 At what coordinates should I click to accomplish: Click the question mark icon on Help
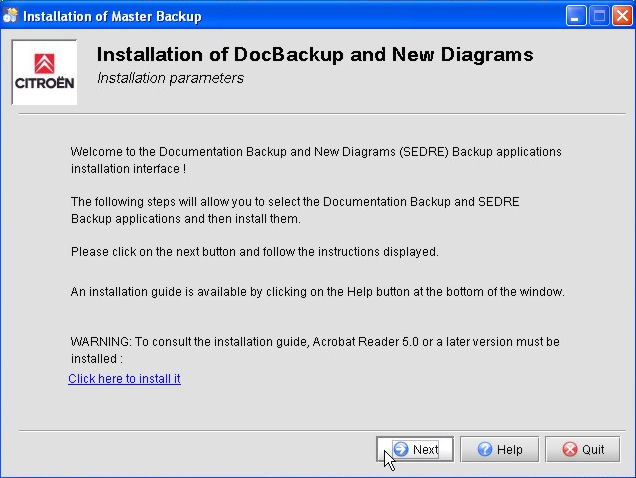click(x=483, y=449)
